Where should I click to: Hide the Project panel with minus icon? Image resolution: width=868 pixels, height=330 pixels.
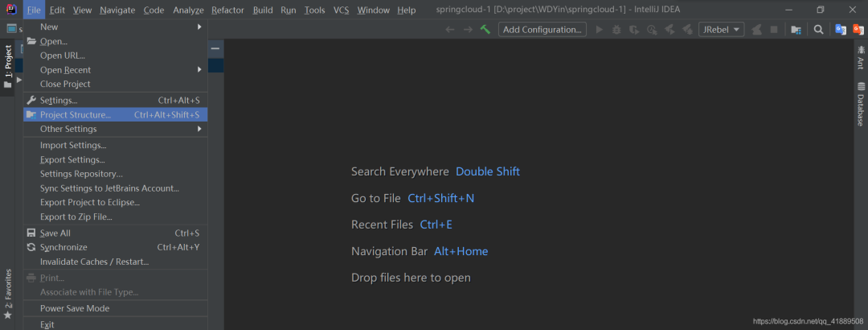(215, 49)
